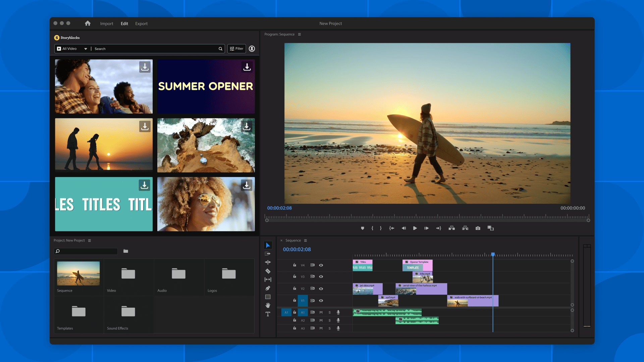The height and width of the screenshot is (362, 644).
Task: Open the Program Sequence panel menu
Action: click(x=300, y=34)
